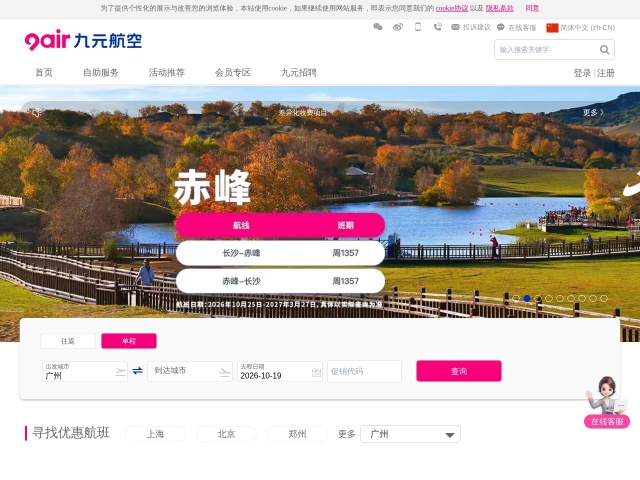Viewport: 640px width, 480px height.
Task: Click 更多 in the announcement bar
Action: point(593,112)
